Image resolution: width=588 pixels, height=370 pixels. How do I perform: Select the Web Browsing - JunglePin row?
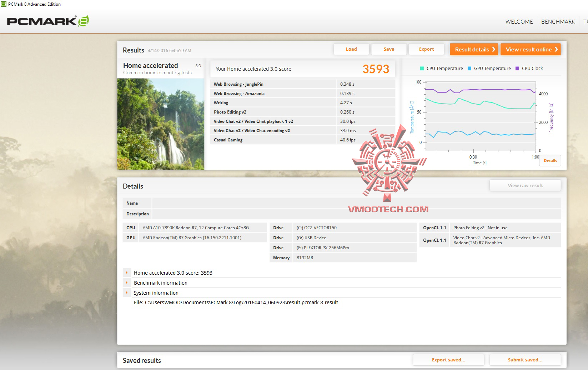(303, 84)
